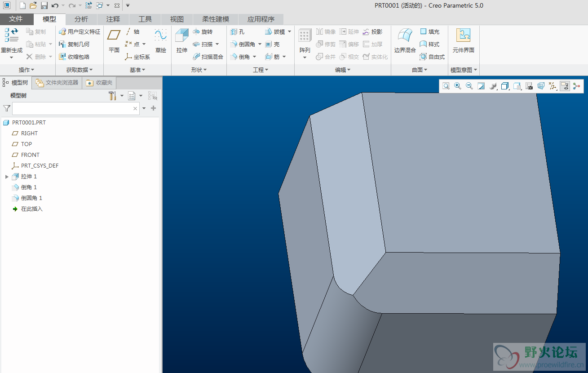The height and width of the screenshot is (373, 588).
Task: Open the Boundary Blend (边界混合) tool
Action: 405,41
